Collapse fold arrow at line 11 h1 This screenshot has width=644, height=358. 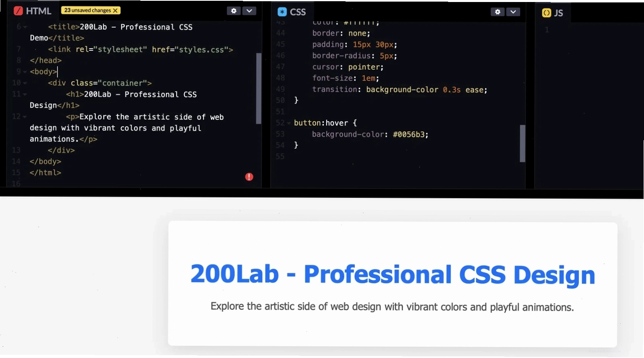pos(25,94)
